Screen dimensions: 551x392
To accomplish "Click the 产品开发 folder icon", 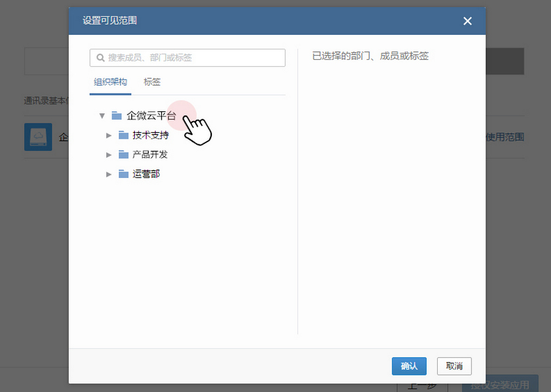I will (123, 154).
